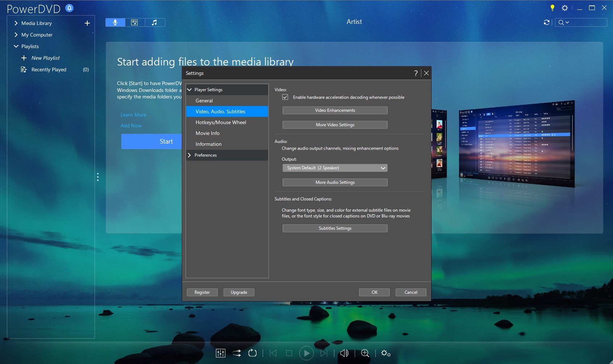Click the repeat loop icon
The image size is (613, 364).
coord(253,353)
